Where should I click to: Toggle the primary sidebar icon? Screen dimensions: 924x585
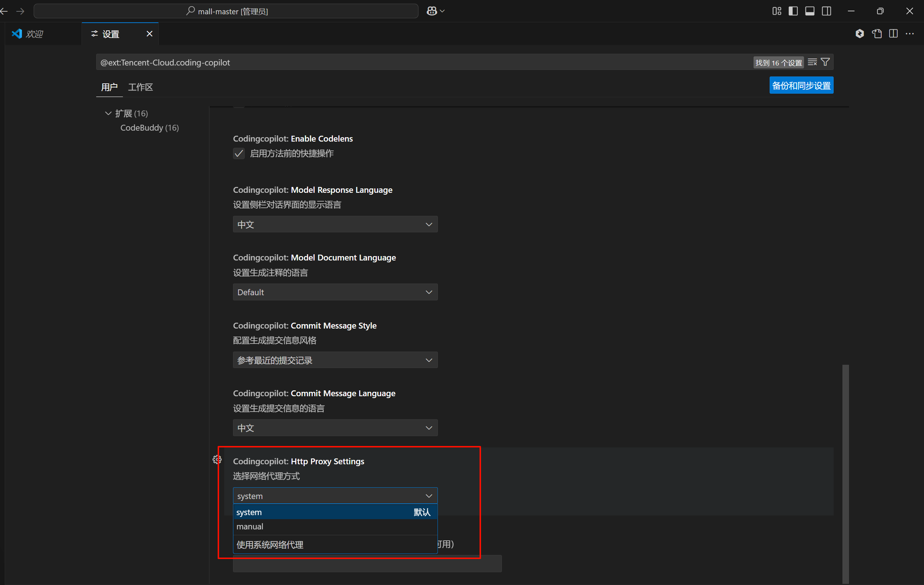(x=793, y=11)
